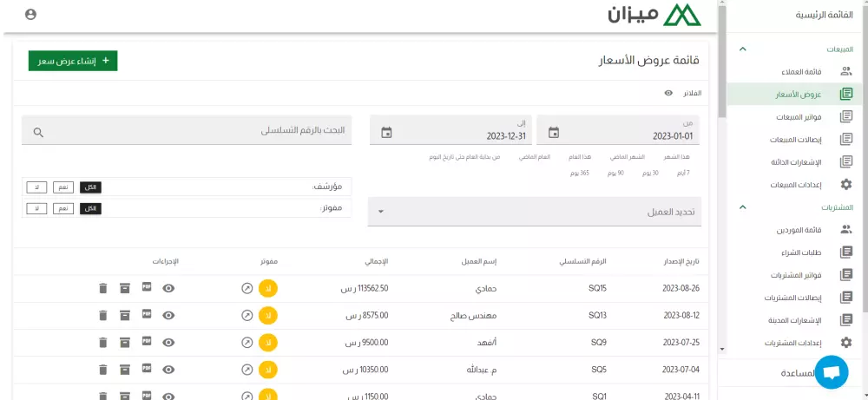868x400 pixels.
Task: Click the 'إلى' date field 2023-12-31
Action: 450,130
